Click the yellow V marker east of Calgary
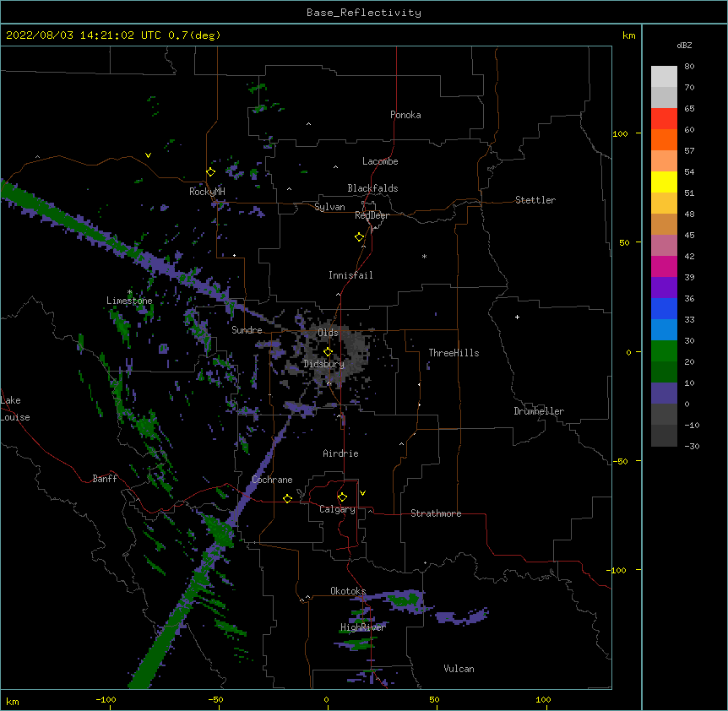Image resolution: width=728 pixels, height=711 pixels. coord(362,493)
